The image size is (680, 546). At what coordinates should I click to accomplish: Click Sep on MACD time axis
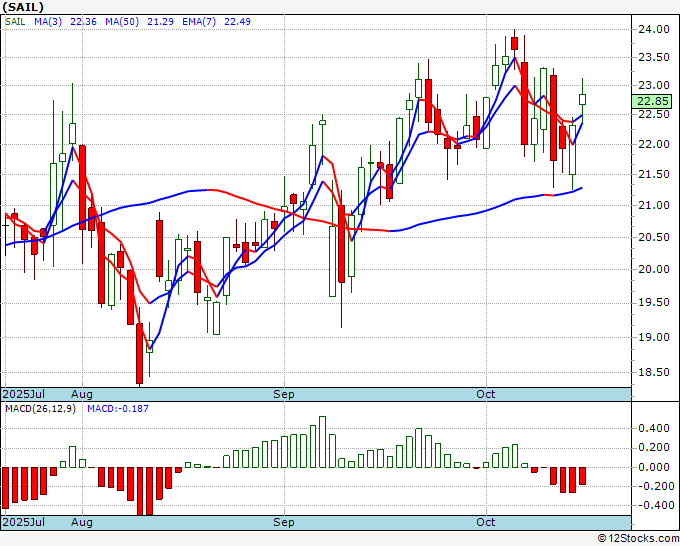click(284, 522)
